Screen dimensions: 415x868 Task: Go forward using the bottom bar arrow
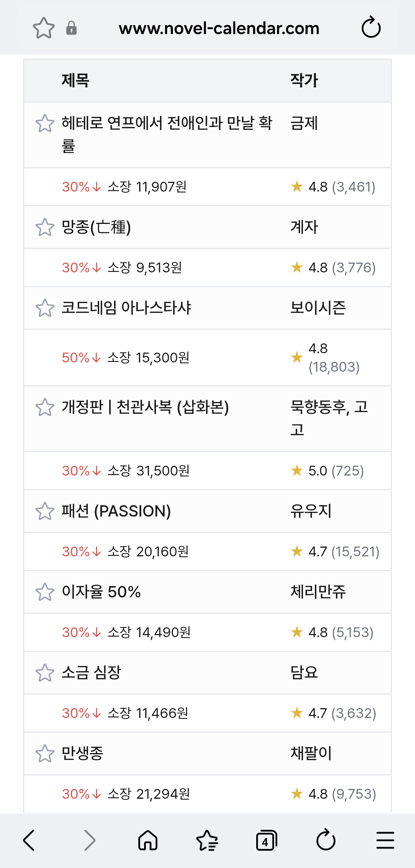[89, 840]
